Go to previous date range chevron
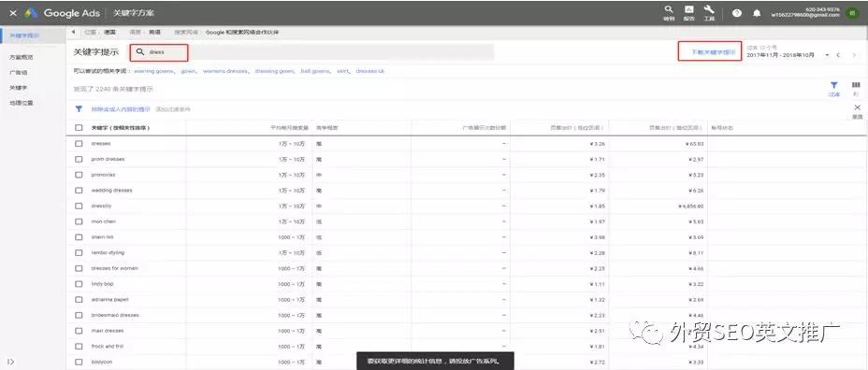 point(839,55)
